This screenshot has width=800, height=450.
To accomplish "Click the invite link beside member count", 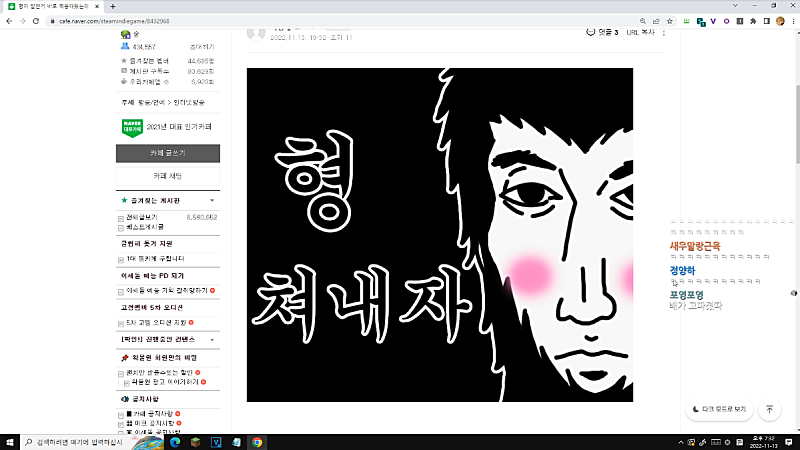I will click(x=202, y=47).
